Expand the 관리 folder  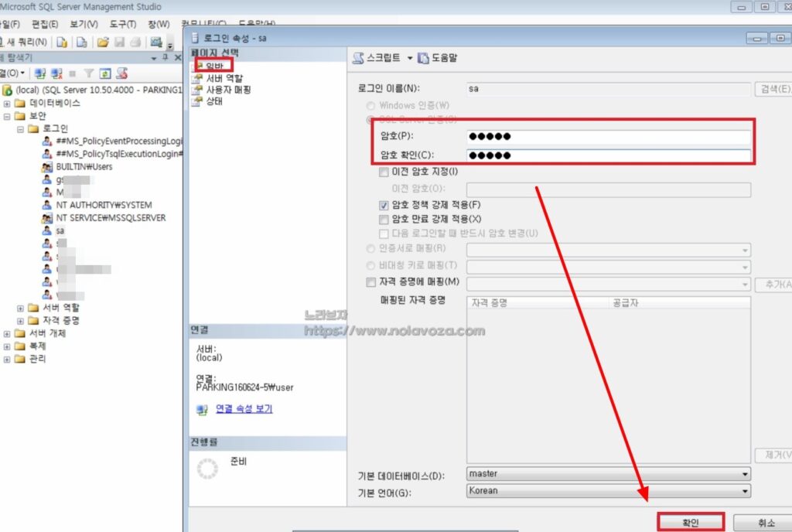(x=6, y=360)
